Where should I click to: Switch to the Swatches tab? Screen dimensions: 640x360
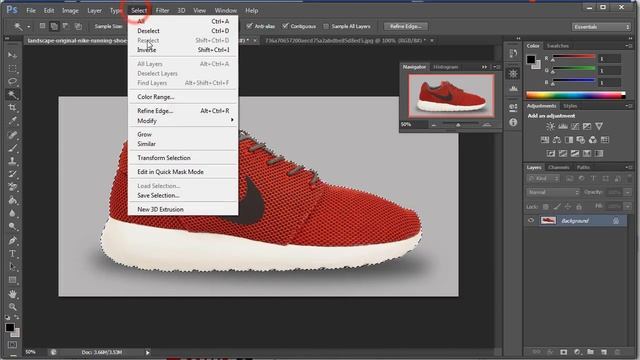pyautogui.click(x=558, y=46)
